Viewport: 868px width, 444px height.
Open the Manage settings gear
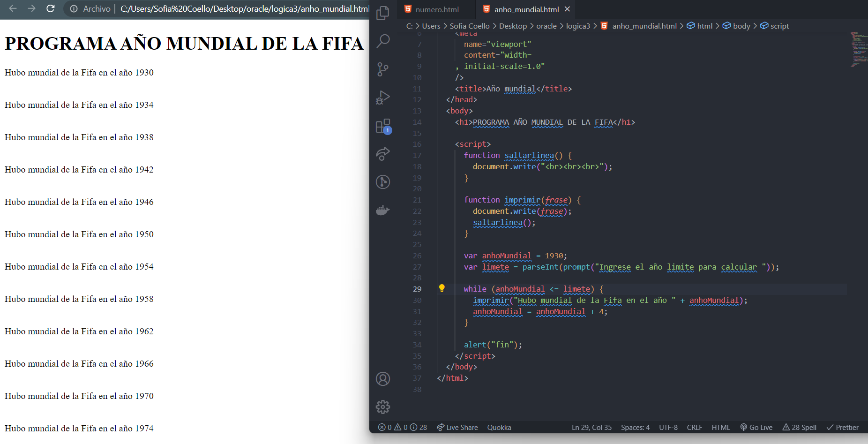point(383,407)
